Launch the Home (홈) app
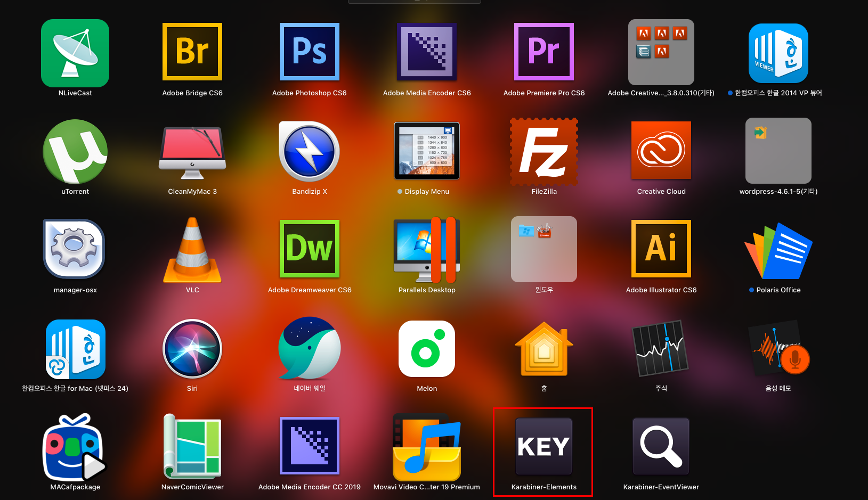The width and height of the screenshot is (868, 500). tap(544, 349)
